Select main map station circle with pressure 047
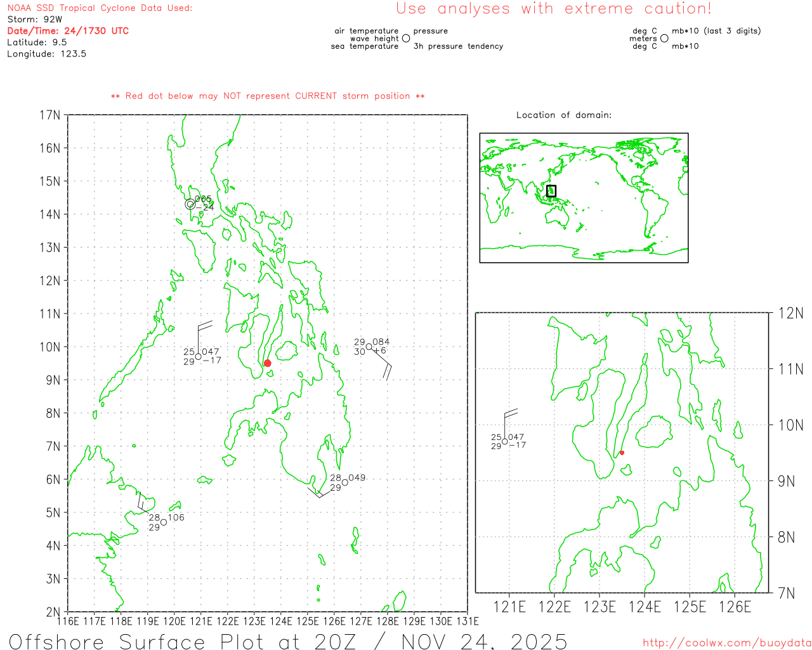The height and width of the screenshot is (650, 812). point(198,357)
